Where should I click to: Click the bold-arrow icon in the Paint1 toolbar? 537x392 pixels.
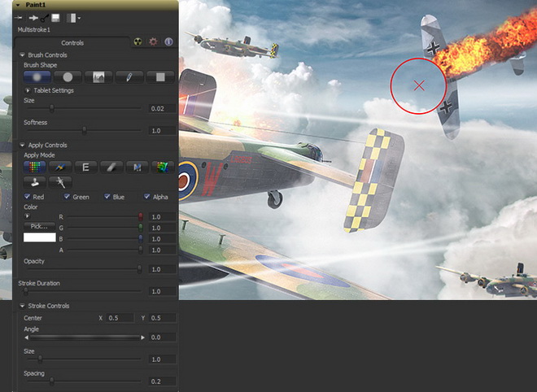point(33,18)
